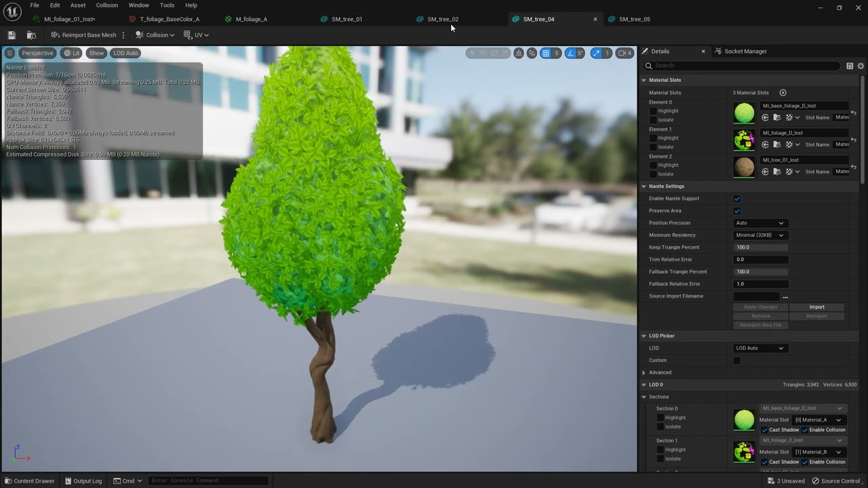Open the LOD Auto viewport menu
Viewport: 868px width, 488px height.
[x=125, y=53]
